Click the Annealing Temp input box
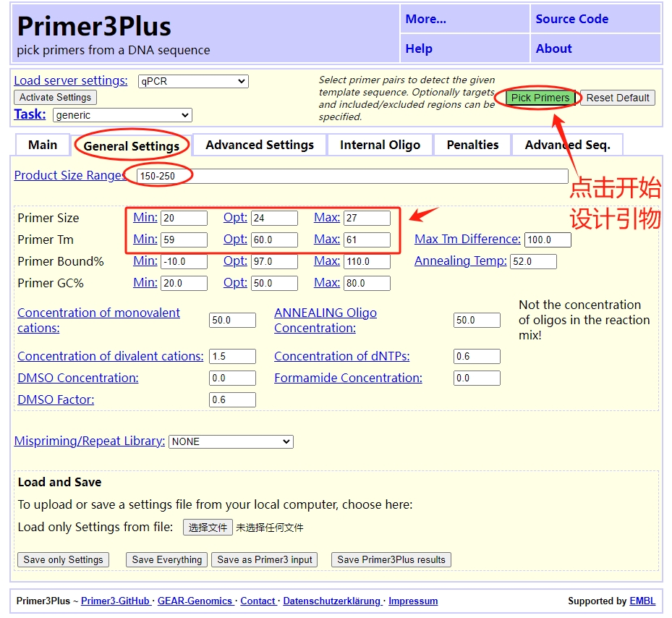Screen dimensions: 672x618 pos(533,261)
